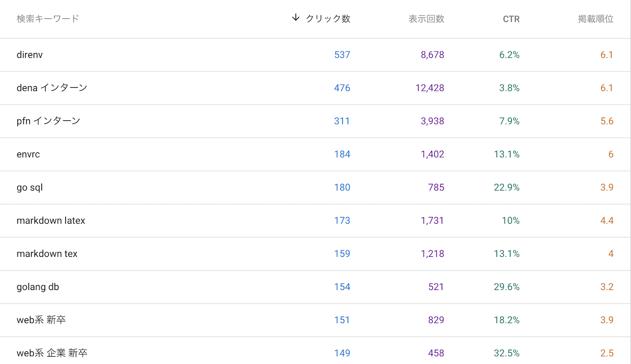
Task: Open the web系 新卒 keyword row
Action: click(x=41, y=320)
